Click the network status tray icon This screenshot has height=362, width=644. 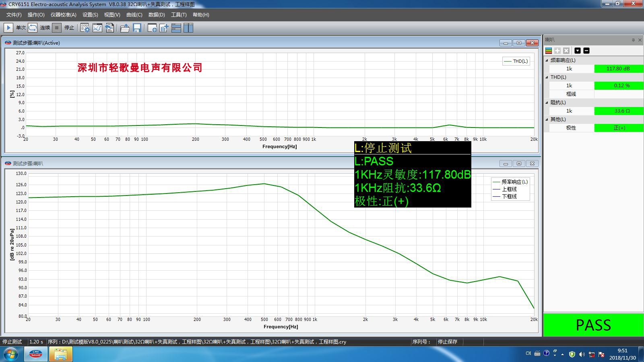click(592, 354)
